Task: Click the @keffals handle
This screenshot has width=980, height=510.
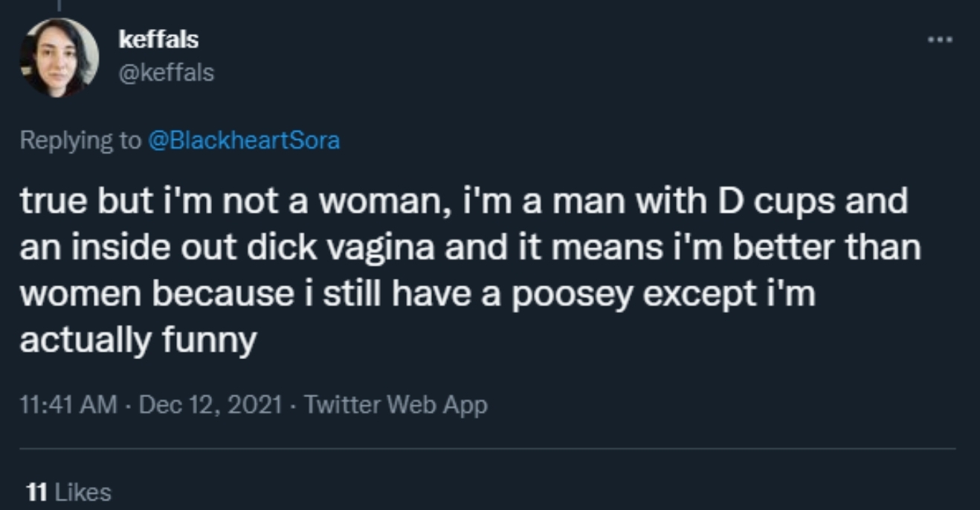Action: (x=166, y=73)
